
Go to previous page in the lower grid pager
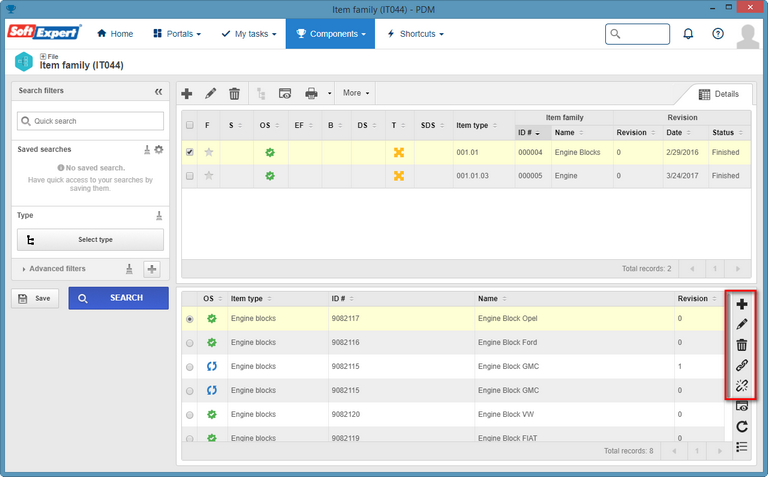click(674, 451)
